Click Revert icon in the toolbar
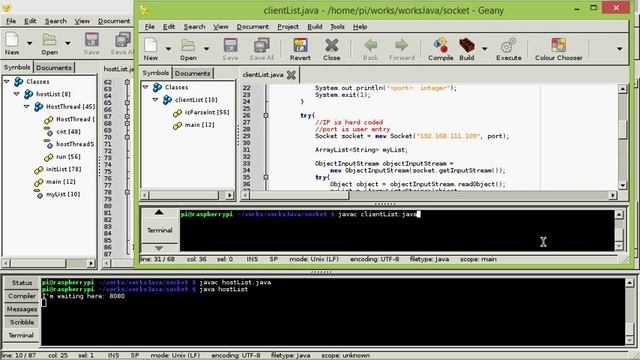 (x=300, y=45)
